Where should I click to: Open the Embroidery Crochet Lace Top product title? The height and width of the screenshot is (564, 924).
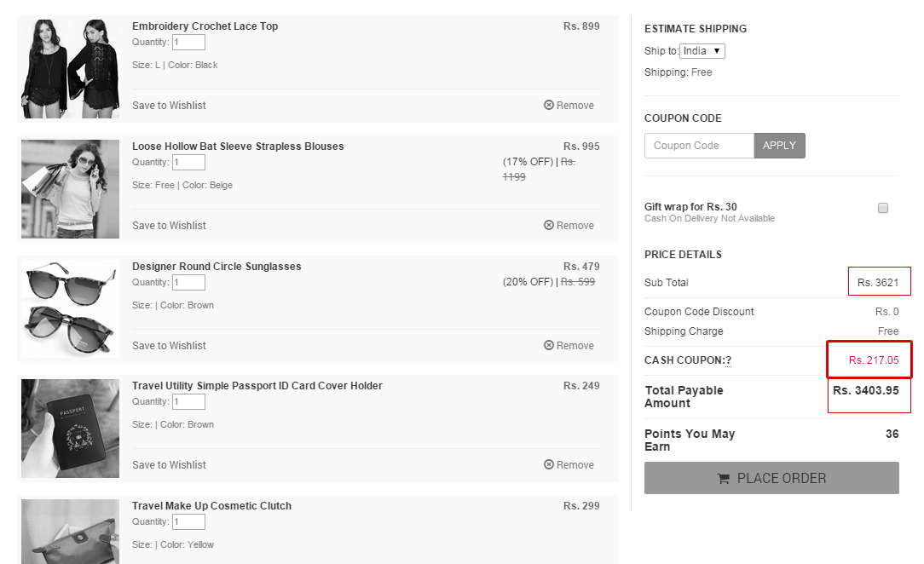point(205,26)
